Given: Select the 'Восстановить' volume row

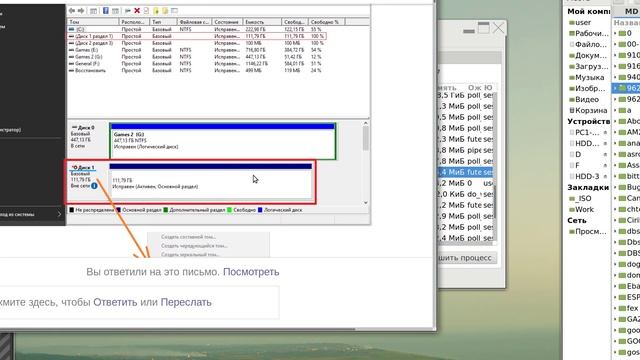Looking at the screenshot, I should (x=197, y=70).
